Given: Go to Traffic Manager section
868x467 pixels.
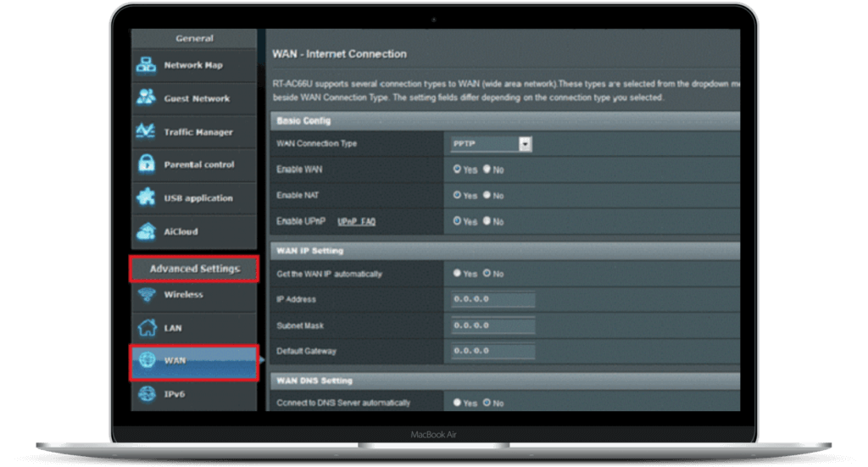Looking at the screenshot, I should coord(194,131).
